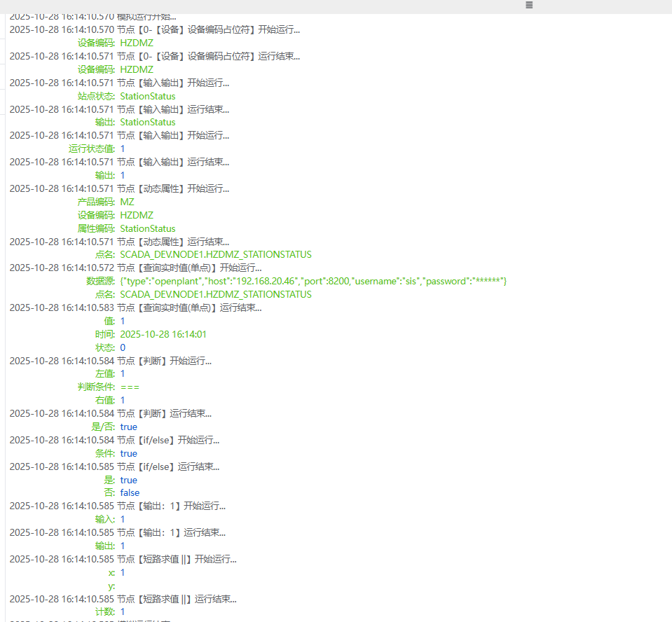Screen dimensions: 672x622
Task: Click the 动态属性 node 开始运行 log line
Action: (119, 188)
